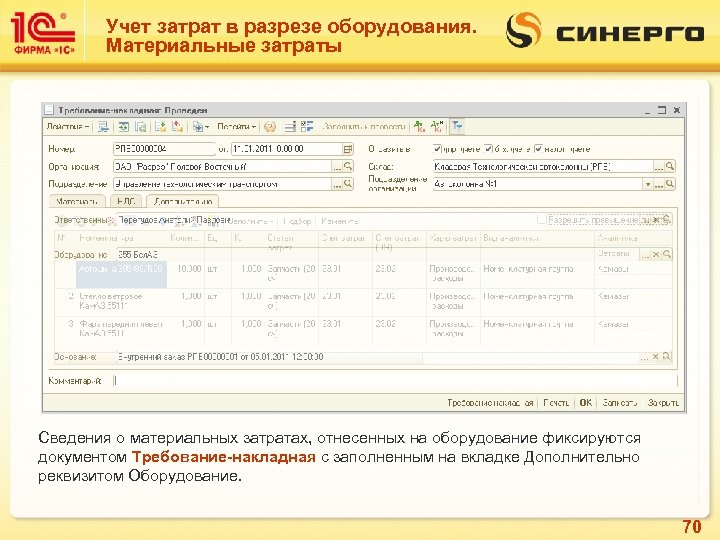Image resolution: width=720 pixels, height=540 pixels.
Task: Click the second Дт/Кт tax postings icon
Action: pyautogui.click(x=437, y=127)
